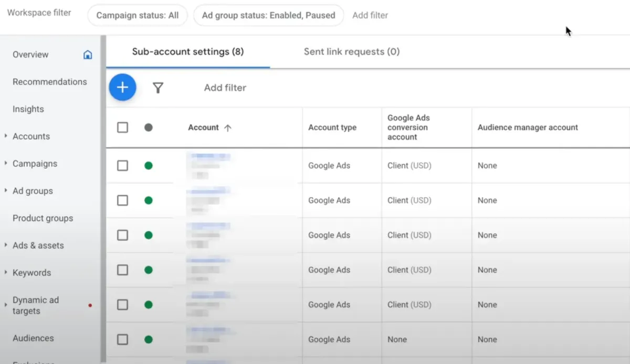Switch to Sent link requests tab

[351, 51]
